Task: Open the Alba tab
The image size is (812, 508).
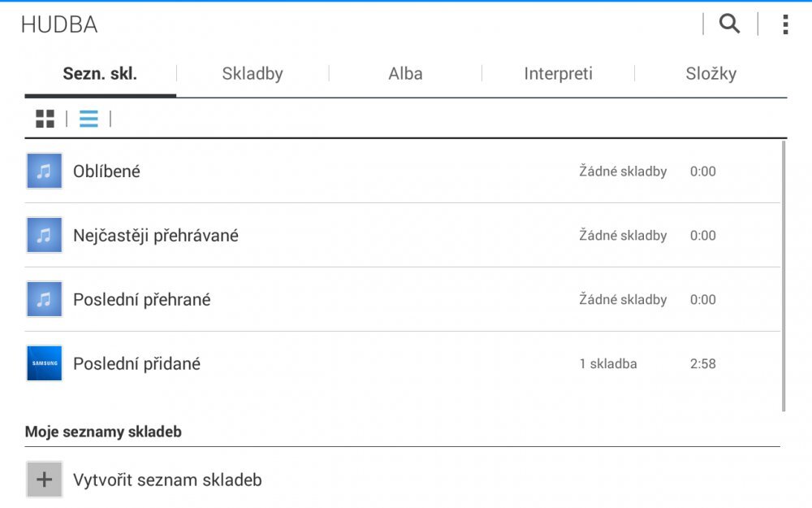Action: click(x=405, y=74)
